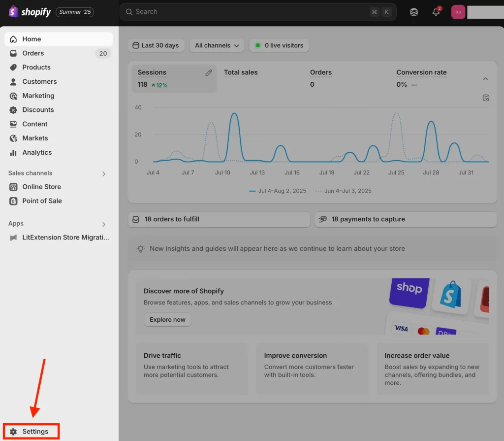Click the 0 live visitors button
Viewport: 504px width, 441px height.
coord(279,45)
